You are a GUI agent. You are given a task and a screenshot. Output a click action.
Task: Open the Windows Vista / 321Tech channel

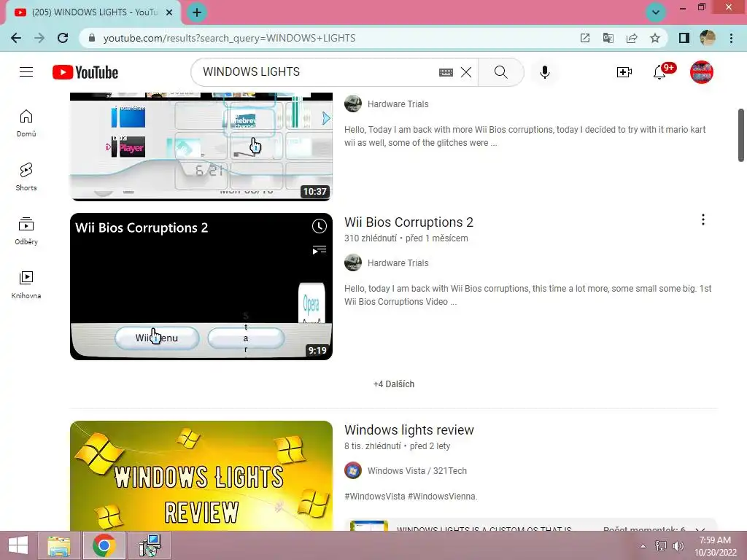pyautogui.click(x=417, y=471)
